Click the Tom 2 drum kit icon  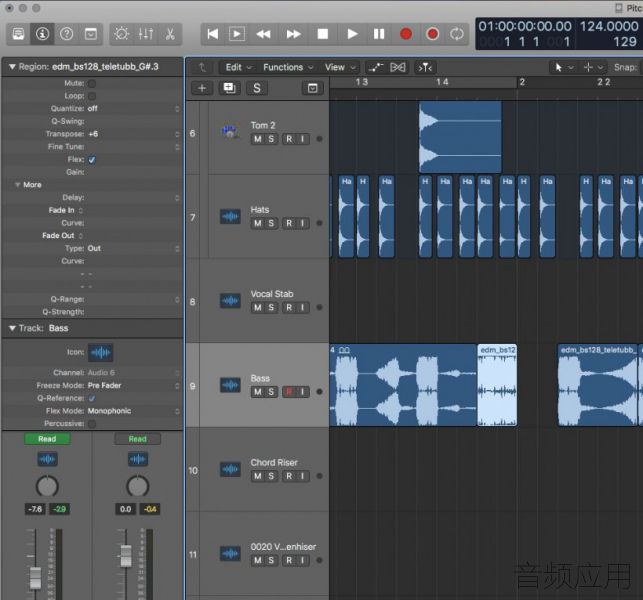coord(230,132)
